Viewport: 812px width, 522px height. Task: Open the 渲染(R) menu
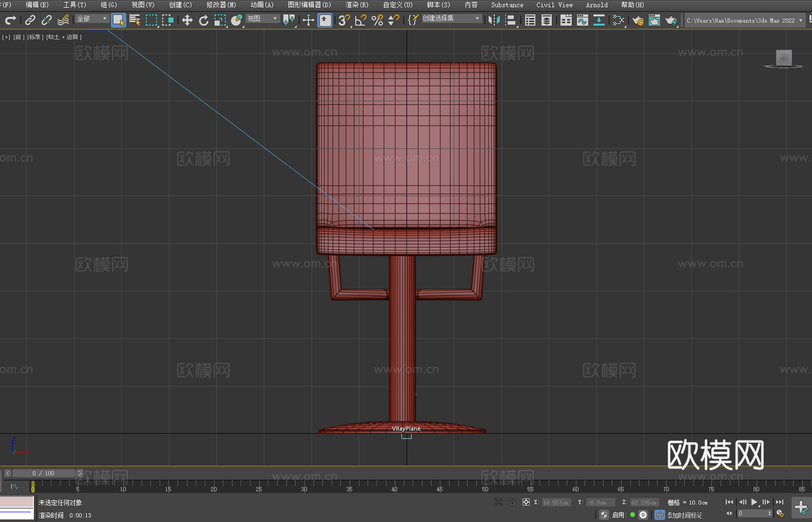click(357, 5)
